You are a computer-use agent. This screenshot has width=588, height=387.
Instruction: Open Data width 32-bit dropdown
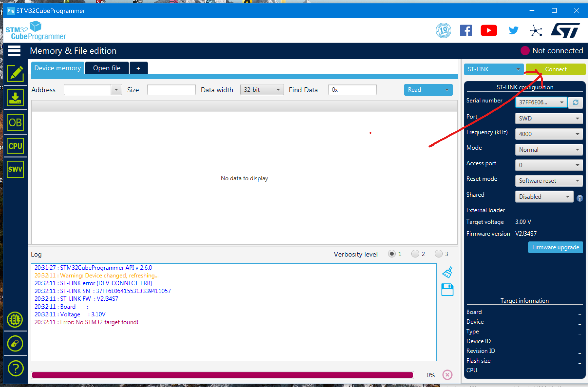pyautogui.click(x=262, y=90)
